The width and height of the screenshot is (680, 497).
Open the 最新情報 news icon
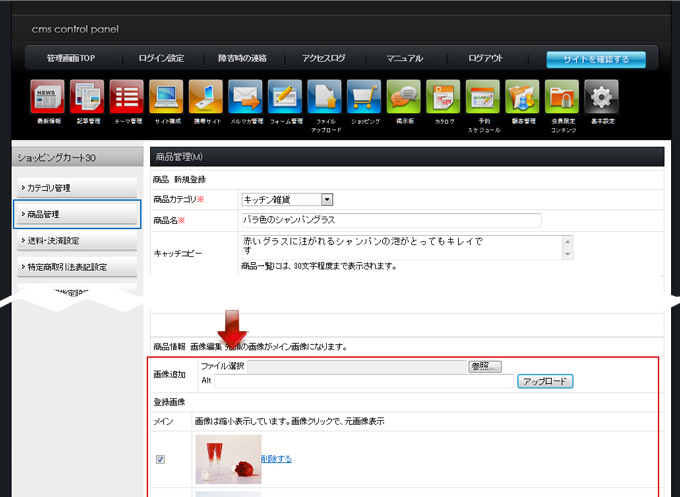coord(47,97)
